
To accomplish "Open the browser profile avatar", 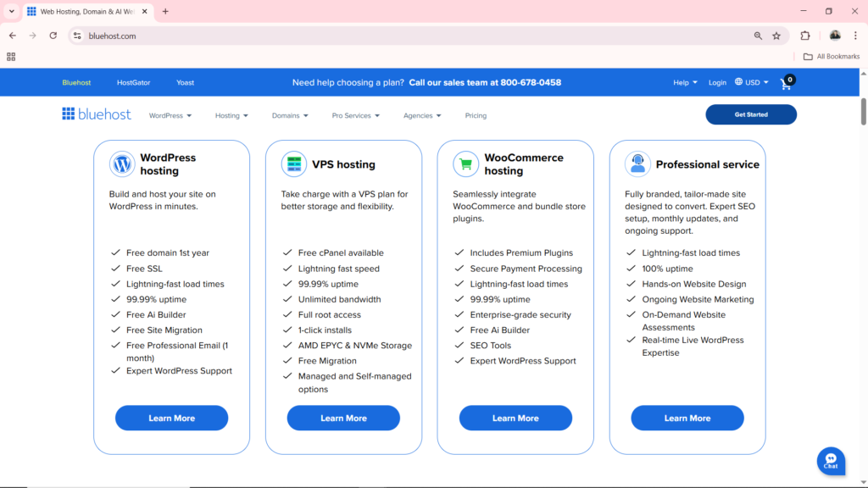I will (835, 36).
